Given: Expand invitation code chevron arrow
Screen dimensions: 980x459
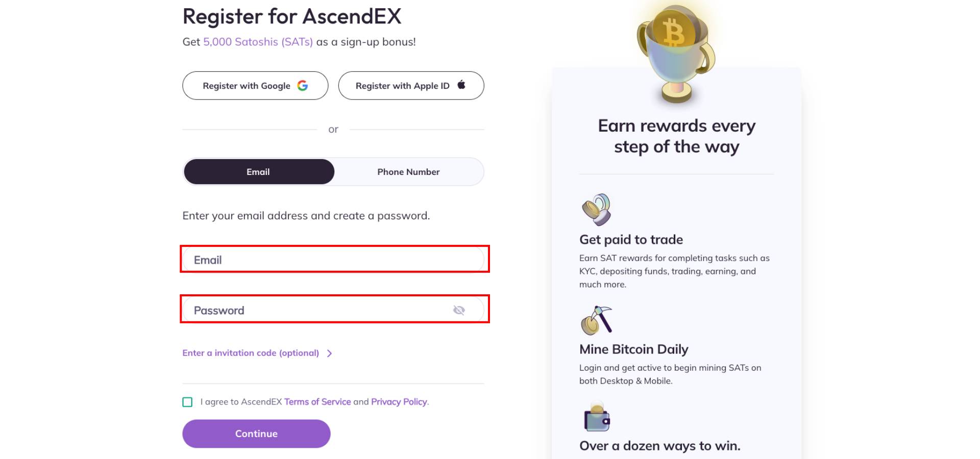Looking at the screenshot, I should point(330,353).
